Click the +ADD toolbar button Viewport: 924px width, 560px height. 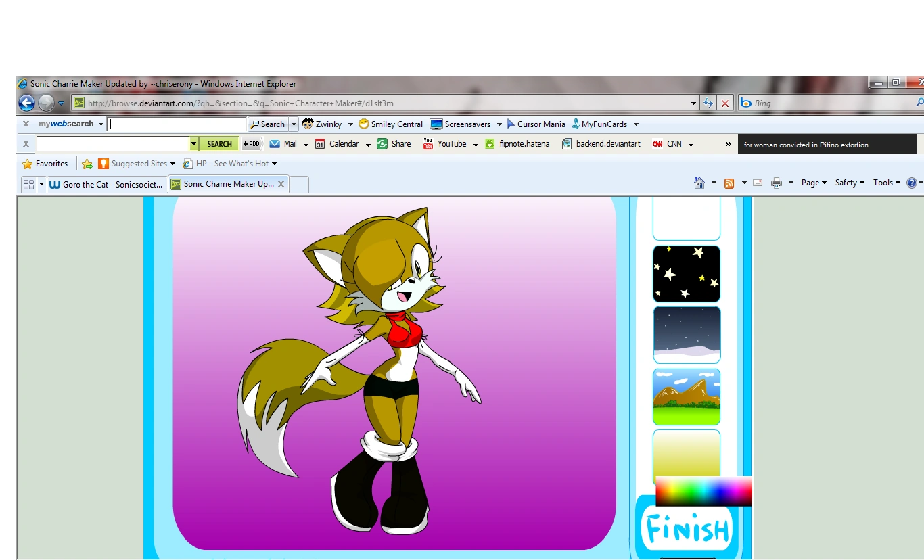251,144
